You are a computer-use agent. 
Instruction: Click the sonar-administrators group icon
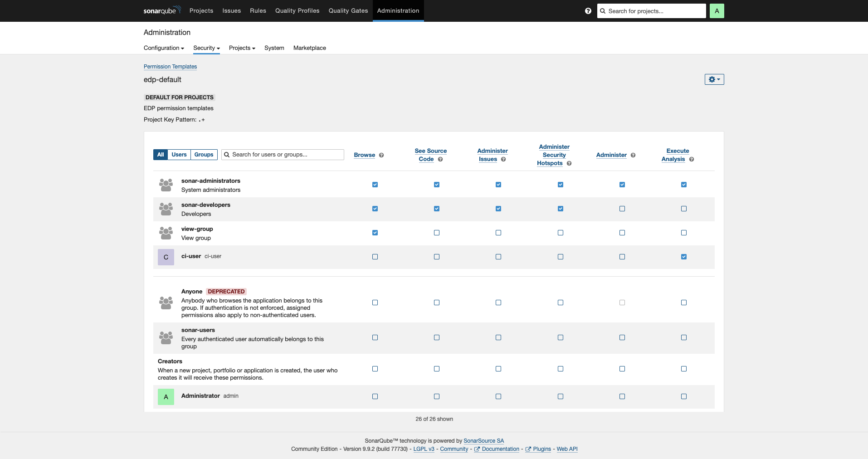coord(166,185)
